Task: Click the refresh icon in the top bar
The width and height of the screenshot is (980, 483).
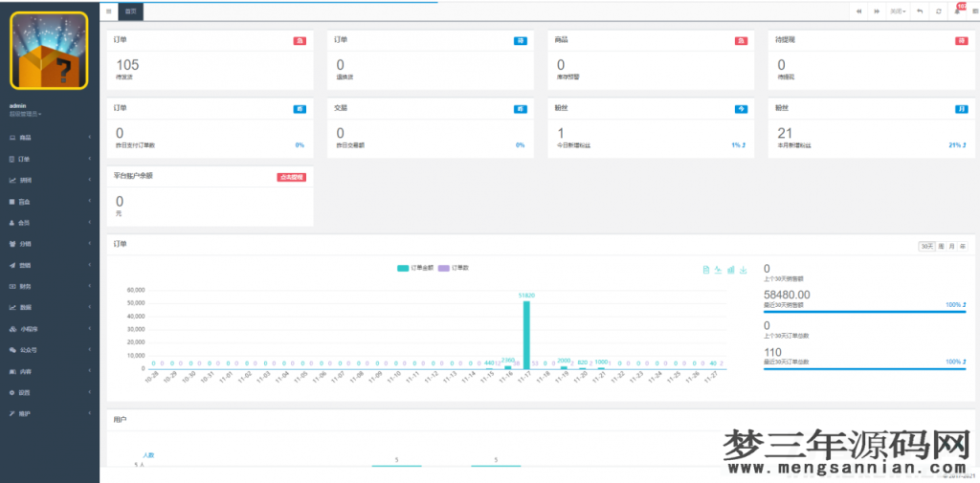Action: (939, 11)
